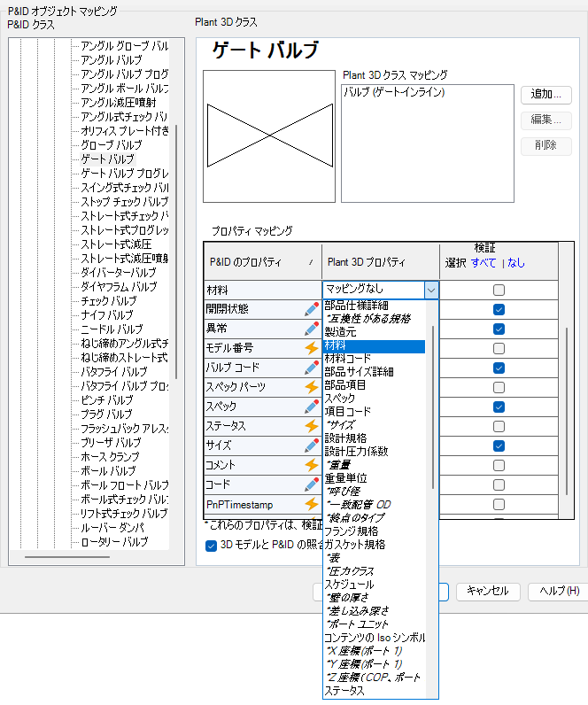Viewport: 588px width, 705px height.
Task: Click the すべて select-all link
Action: pyautogui.click(x=484, y=263)
